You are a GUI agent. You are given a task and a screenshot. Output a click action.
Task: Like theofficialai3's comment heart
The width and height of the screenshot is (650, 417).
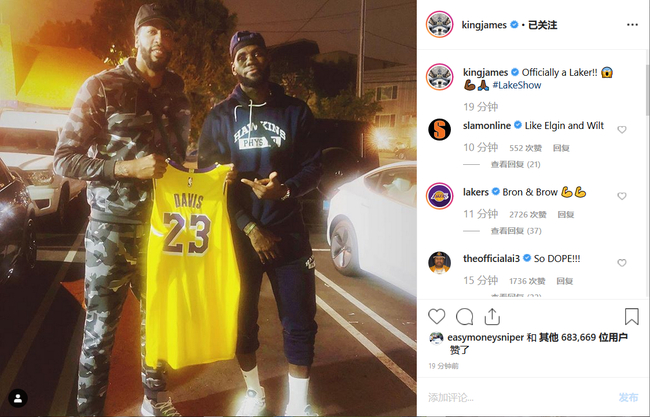tap(621, 263)
